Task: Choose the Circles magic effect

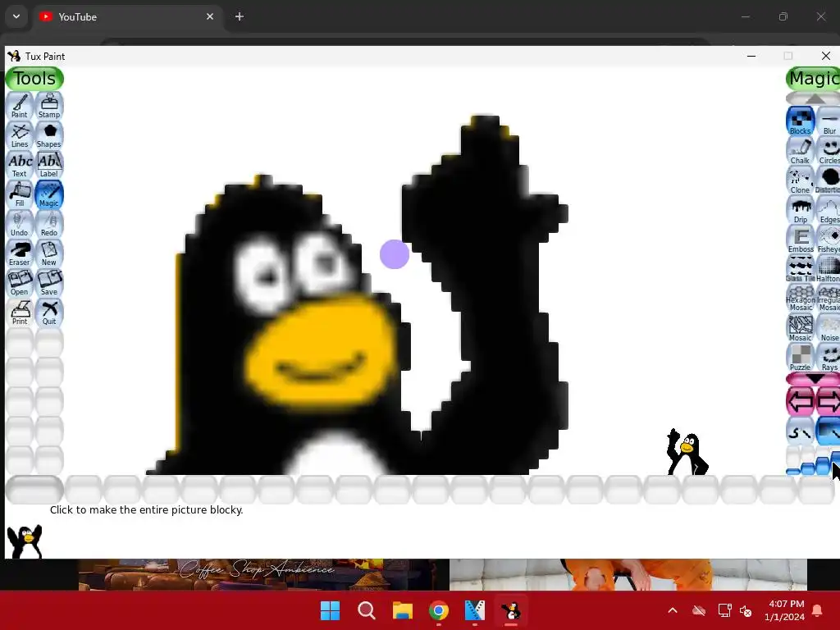Action: coord(829,151)
